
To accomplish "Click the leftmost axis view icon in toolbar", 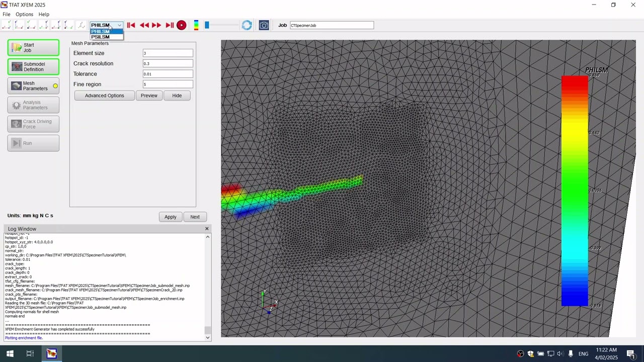I will click(7, 25).
